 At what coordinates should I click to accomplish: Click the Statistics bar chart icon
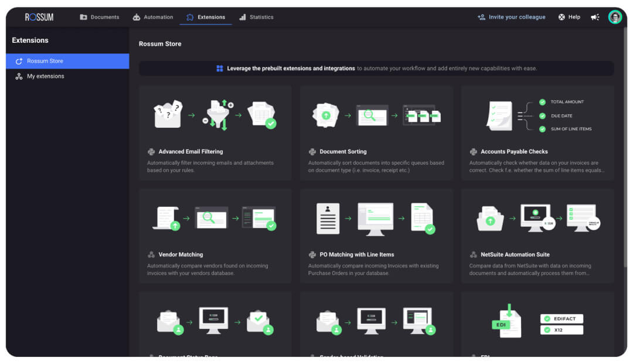[x=242, y=17]
